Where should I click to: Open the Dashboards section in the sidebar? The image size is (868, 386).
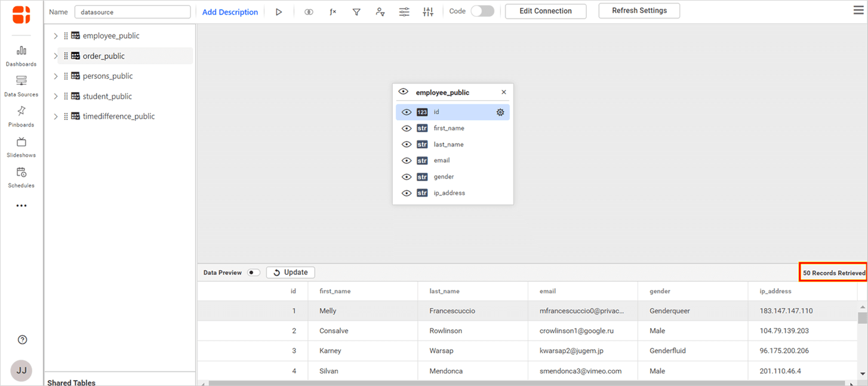(x=21, y=55)
